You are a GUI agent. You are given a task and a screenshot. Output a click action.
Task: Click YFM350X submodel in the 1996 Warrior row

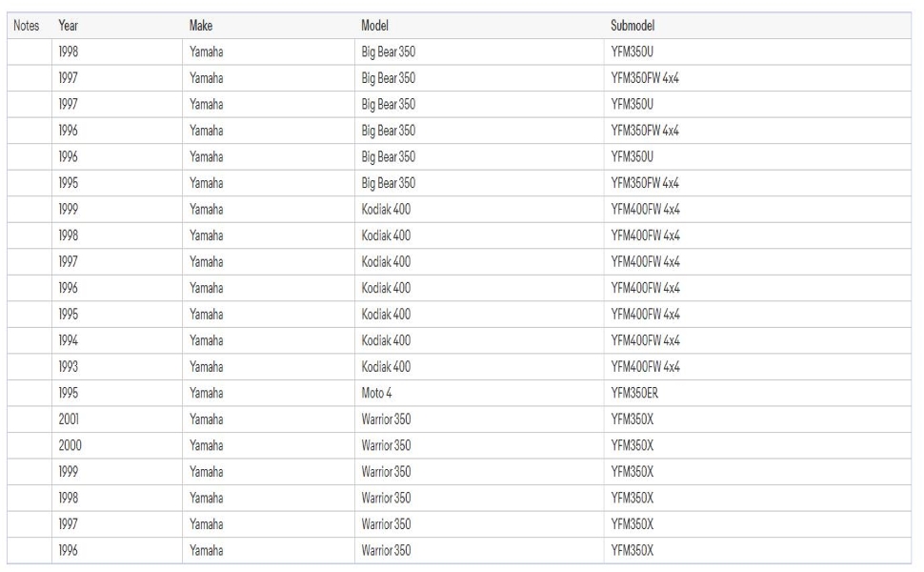click(x=633, y=551)
